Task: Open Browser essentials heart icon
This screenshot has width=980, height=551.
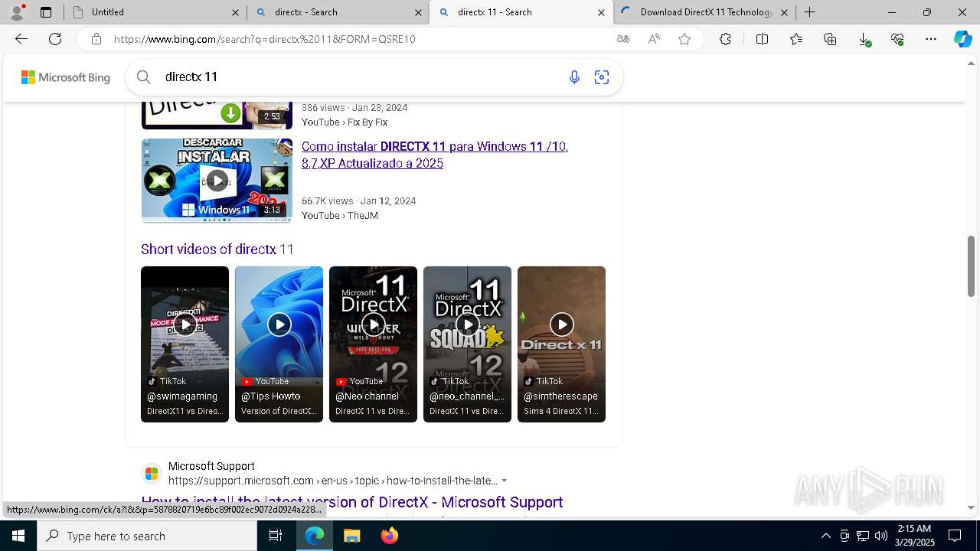Action: click(897, 39)
